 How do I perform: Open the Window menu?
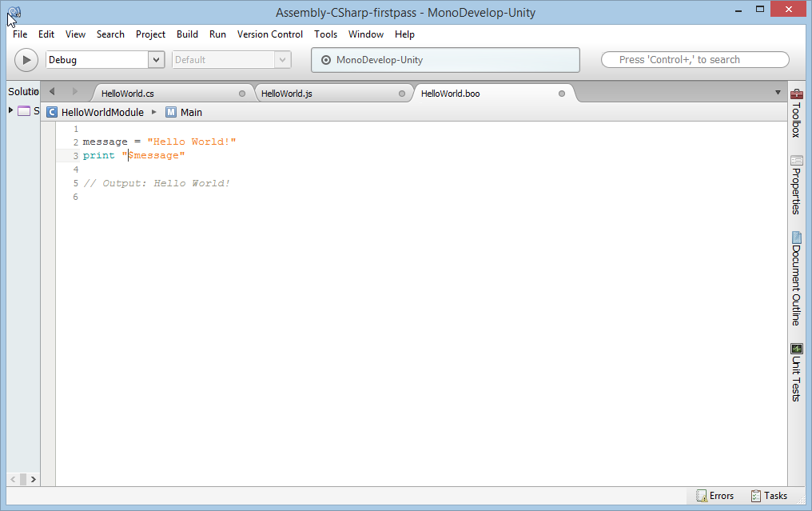pyautogui.click(x=365, y=34)
